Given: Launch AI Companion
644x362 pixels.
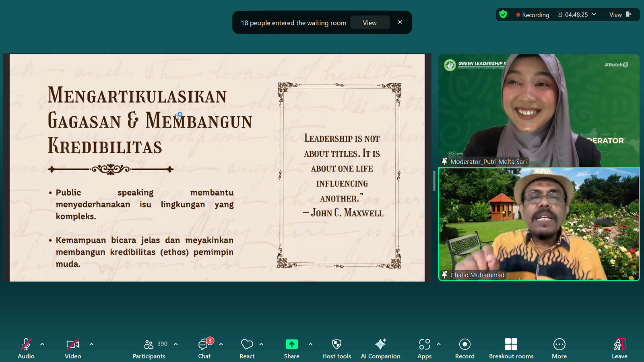Looking at the screenshot, I should coord(380,345).
